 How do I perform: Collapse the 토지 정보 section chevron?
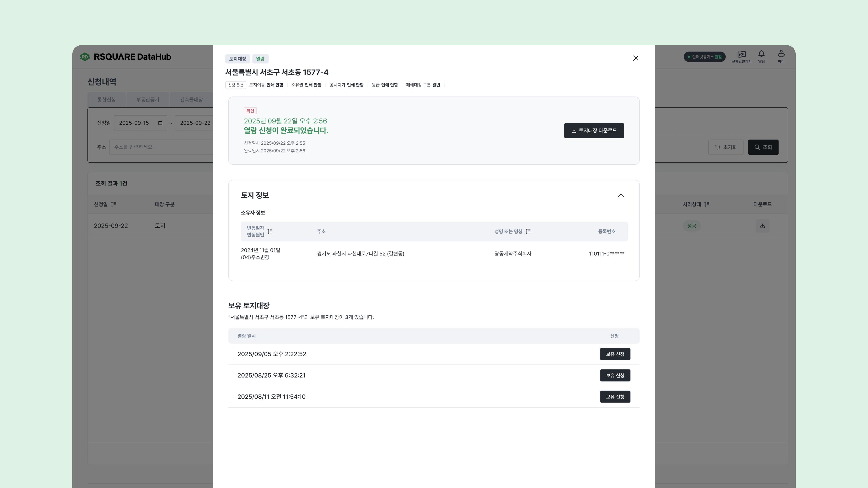coord(621,196)
